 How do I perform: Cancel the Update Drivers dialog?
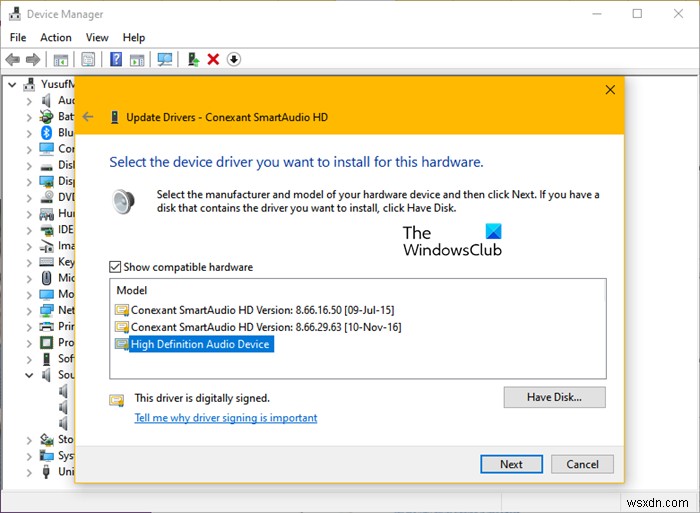[582, 464]
